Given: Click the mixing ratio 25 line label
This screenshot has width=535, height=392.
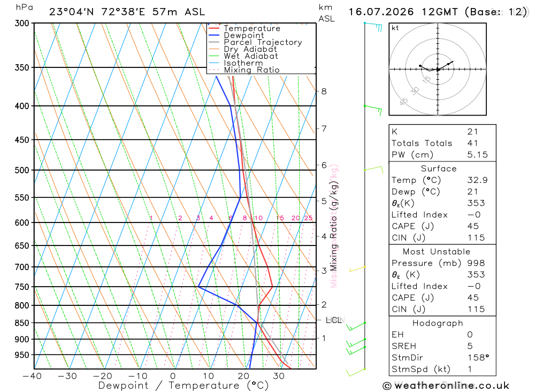Looking at the screenshot, I should coord(309,218).
